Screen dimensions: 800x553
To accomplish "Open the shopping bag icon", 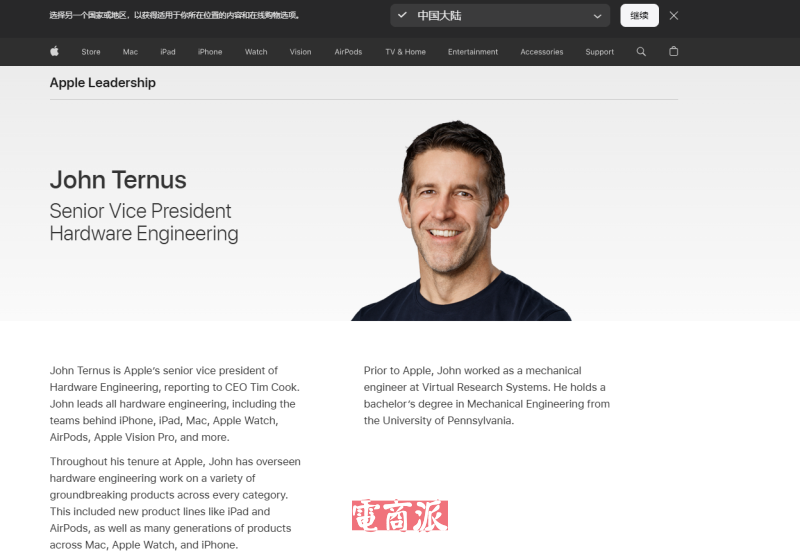I will [x=673, y=52].
